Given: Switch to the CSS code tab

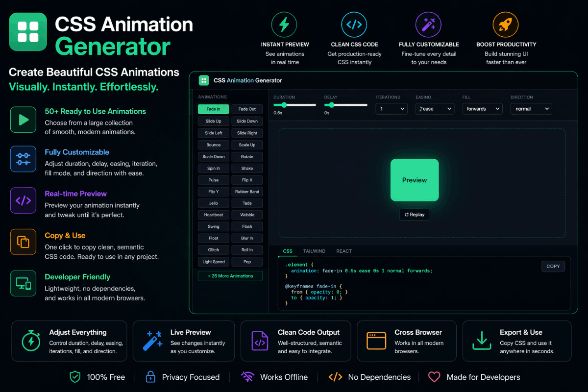Looking at the screenshot, I should click(x=288, y=251).
